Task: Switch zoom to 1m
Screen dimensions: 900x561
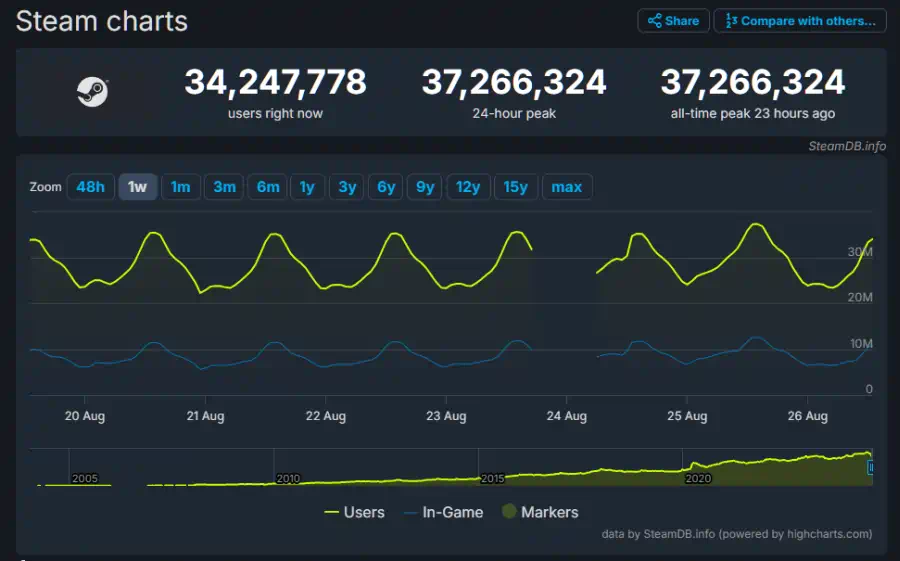Action: 181,187
